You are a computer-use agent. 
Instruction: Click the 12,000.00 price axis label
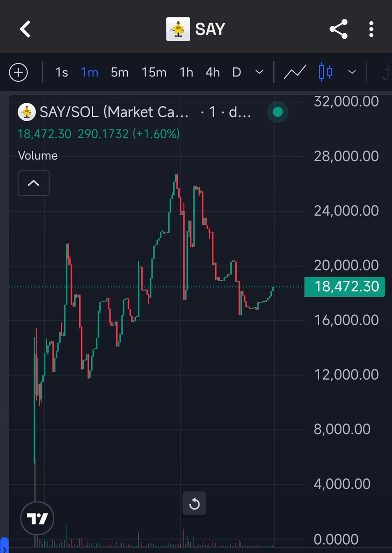[x=346, y=374]
